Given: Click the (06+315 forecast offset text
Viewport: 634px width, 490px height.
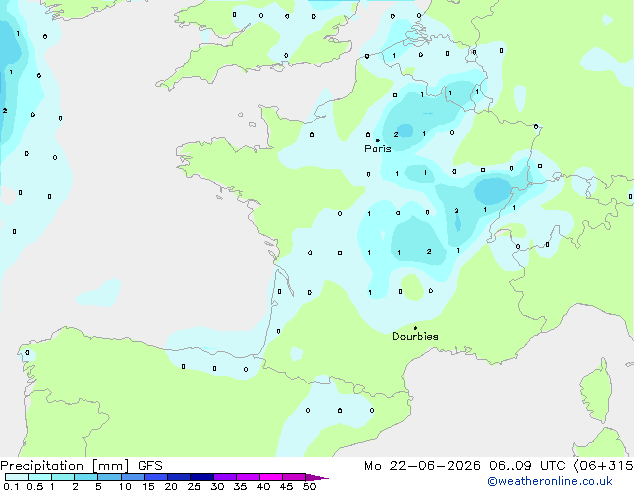Looking at the screenshot, I should coord(603,466).
